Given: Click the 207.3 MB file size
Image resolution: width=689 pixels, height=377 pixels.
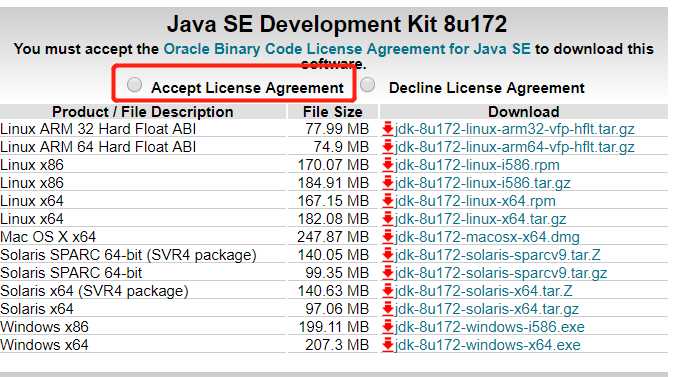Looking at the screenshot, I should 337,345.
